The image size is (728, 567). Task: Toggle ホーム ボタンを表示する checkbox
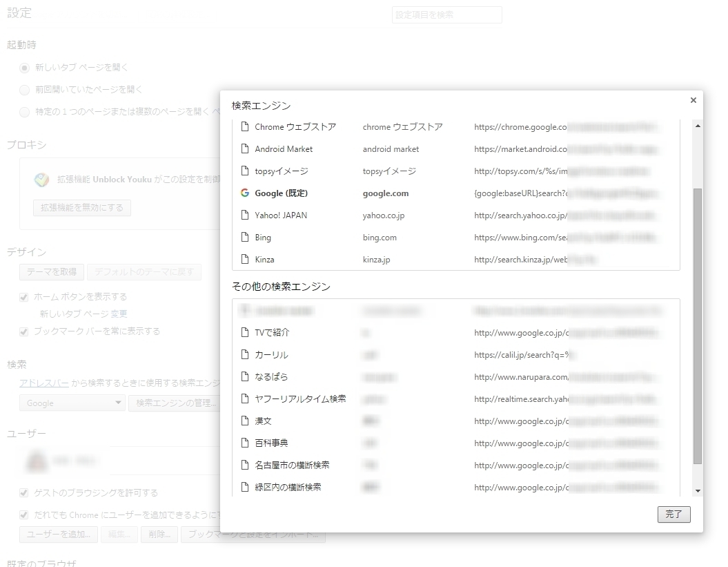pos(23,297)
